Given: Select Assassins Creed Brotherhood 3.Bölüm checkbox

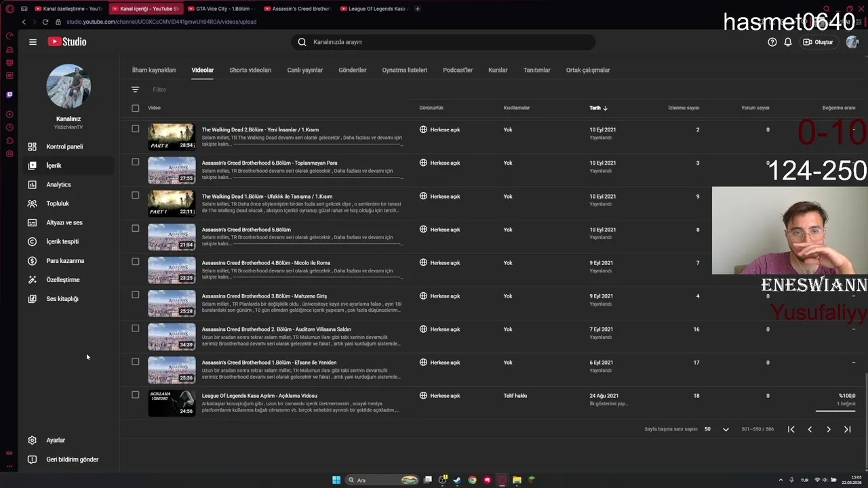Looking at the screenshot, I should [136, 295].
